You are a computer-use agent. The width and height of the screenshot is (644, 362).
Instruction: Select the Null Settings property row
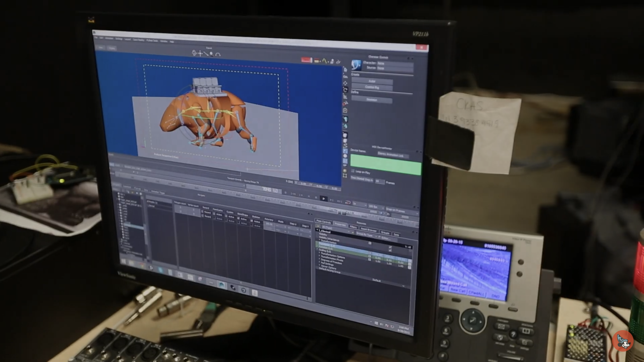(x=328, y=263)
